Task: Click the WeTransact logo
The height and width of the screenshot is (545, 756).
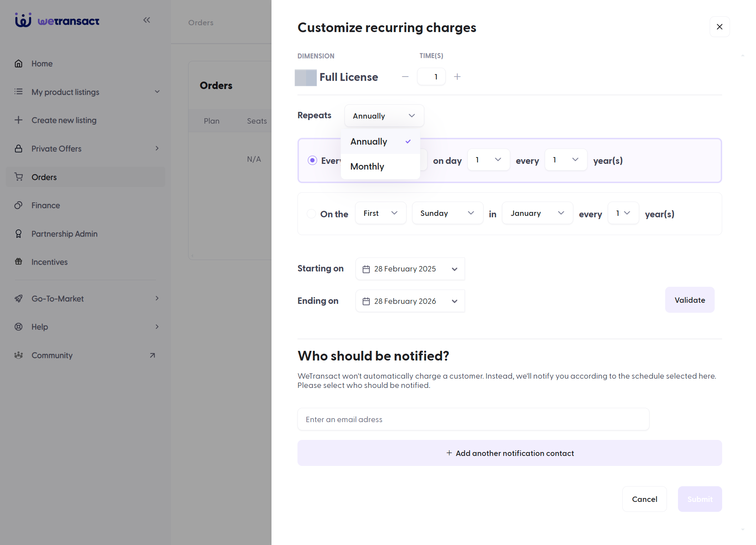Action: point(57,20)
